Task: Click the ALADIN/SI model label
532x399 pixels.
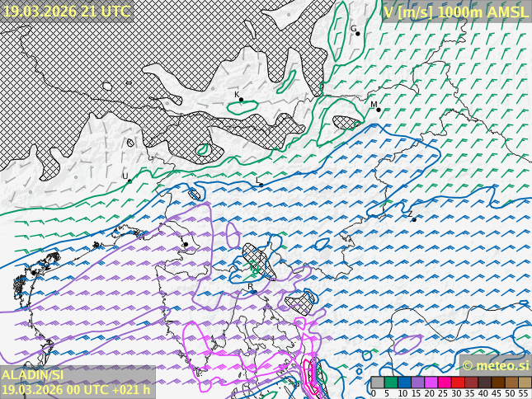Action: 33,375
